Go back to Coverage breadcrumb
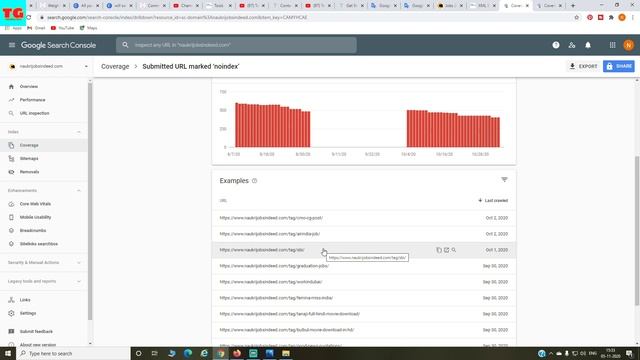 tap(115, 67)
